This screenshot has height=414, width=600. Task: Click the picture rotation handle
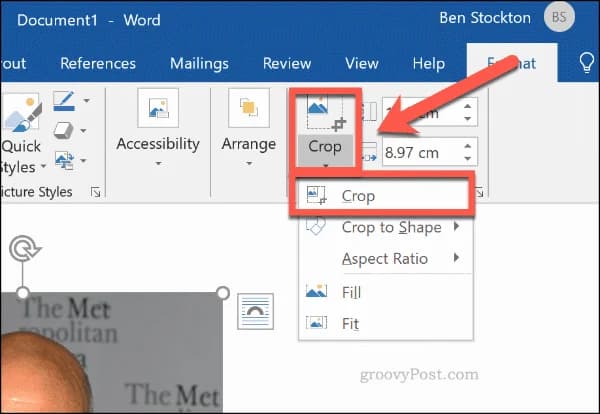[x=24, y=248]
